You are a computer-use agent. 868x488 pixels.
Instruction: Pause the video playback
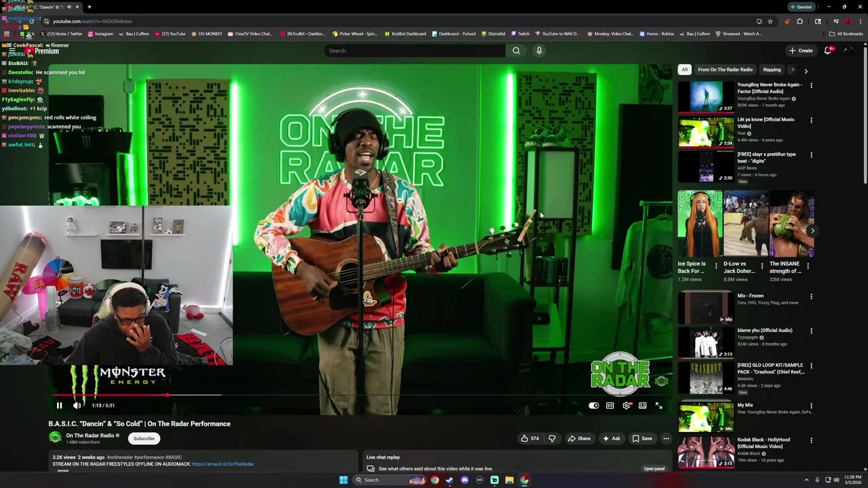click(59, 405)
